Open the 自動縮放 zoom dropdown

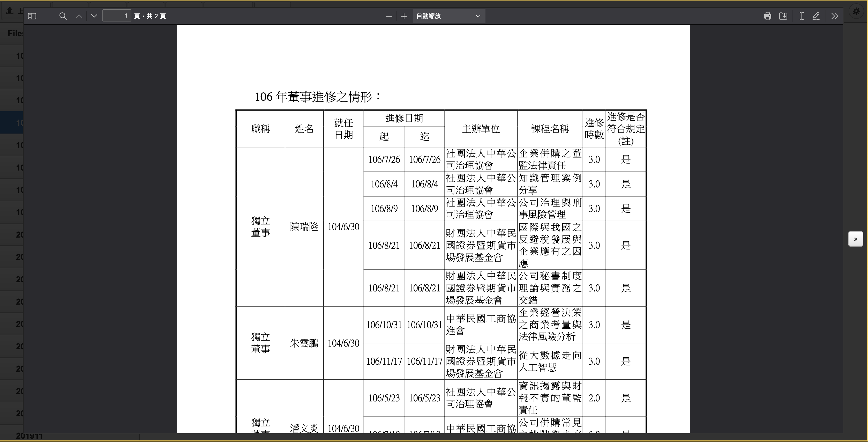point(449,16)
